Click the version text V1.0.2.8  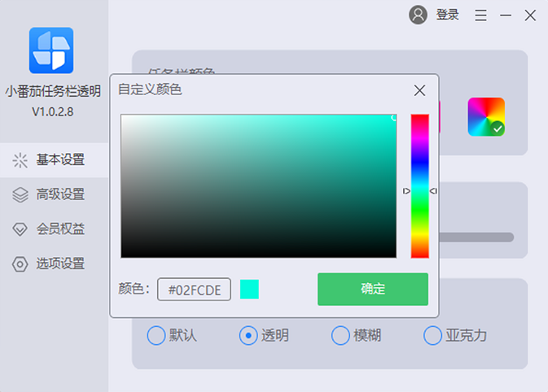(53, 112)
